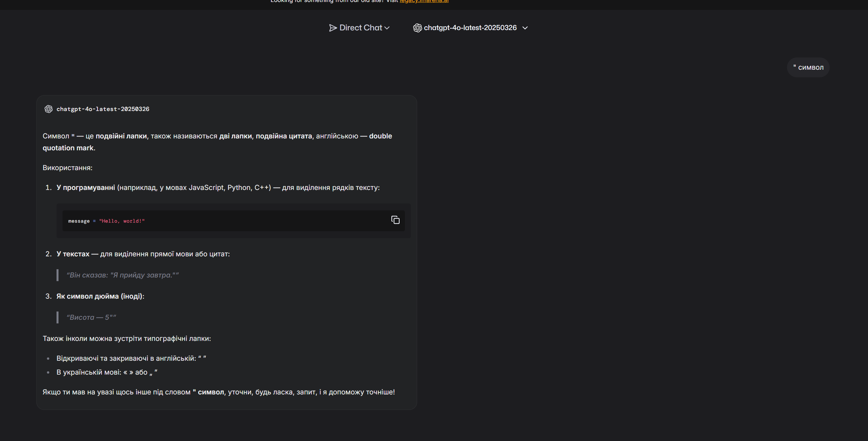
Task: Copy the Hello world code snippet
Action: click(395, 220)
